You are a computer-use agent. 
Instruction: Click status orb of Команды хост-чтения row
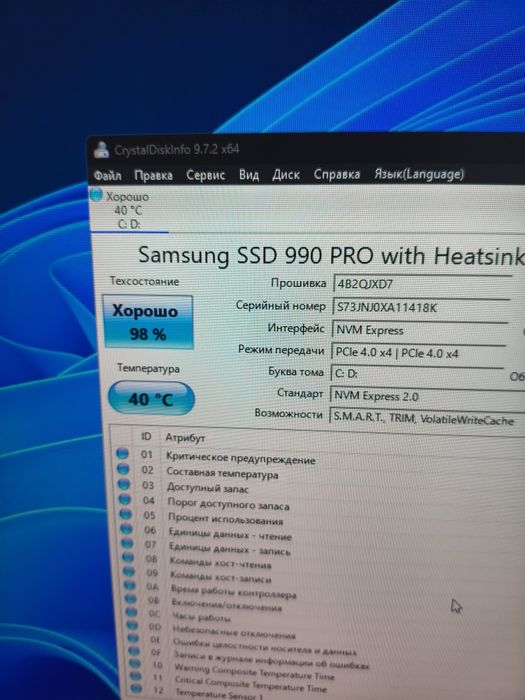(x=128, y=558)
